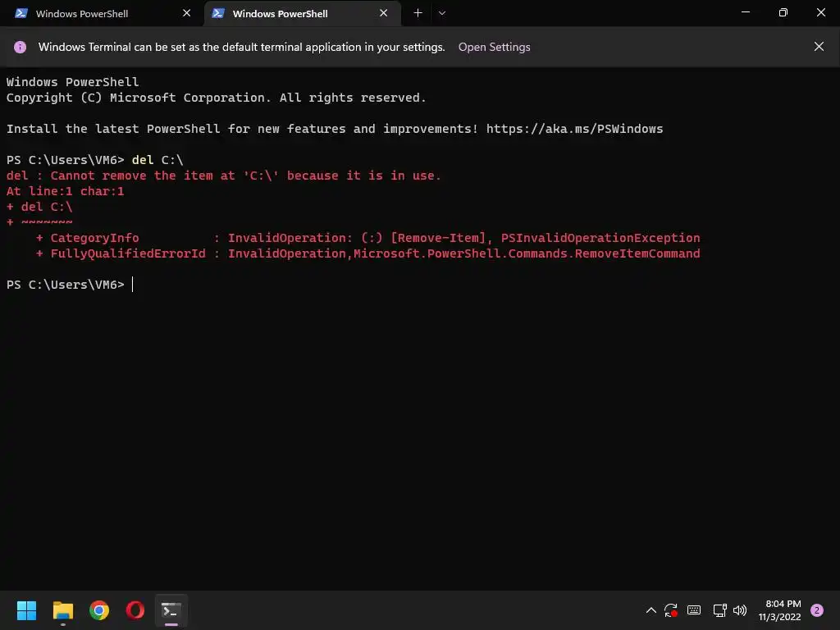Click the 'At line:1 char:1' text
The image size is (840, 630).
click(66, 191)
